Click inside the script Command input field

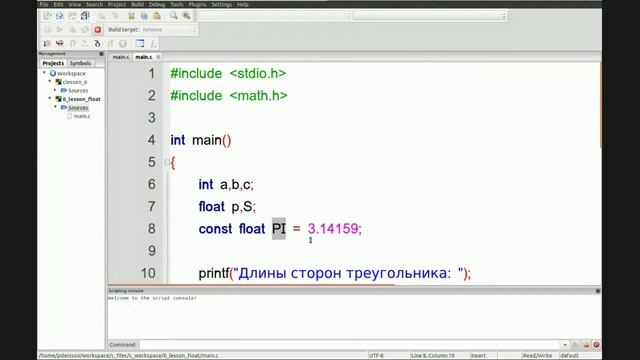pos(350,345)
